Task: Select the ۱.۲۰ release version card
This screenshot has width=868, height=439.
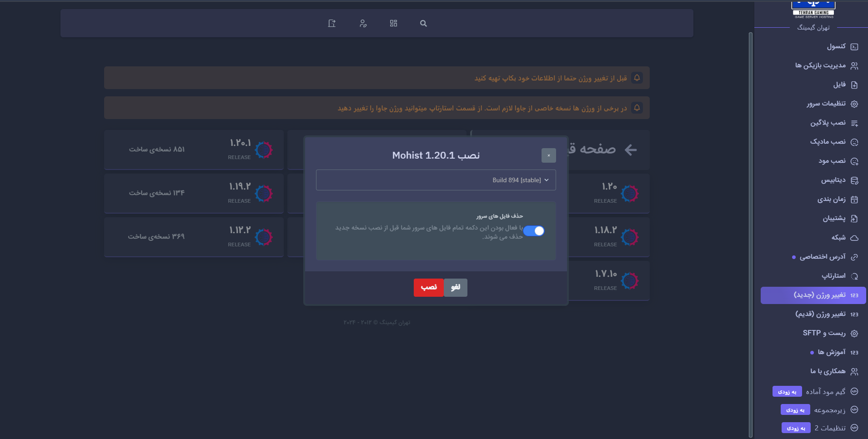Action: (x=609, y=194)
